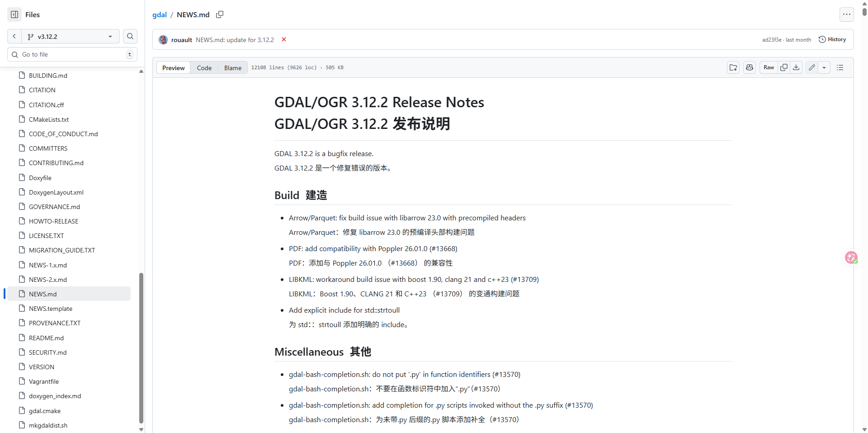
Task: Switch to the Preview tab
Action: (174, 68)
